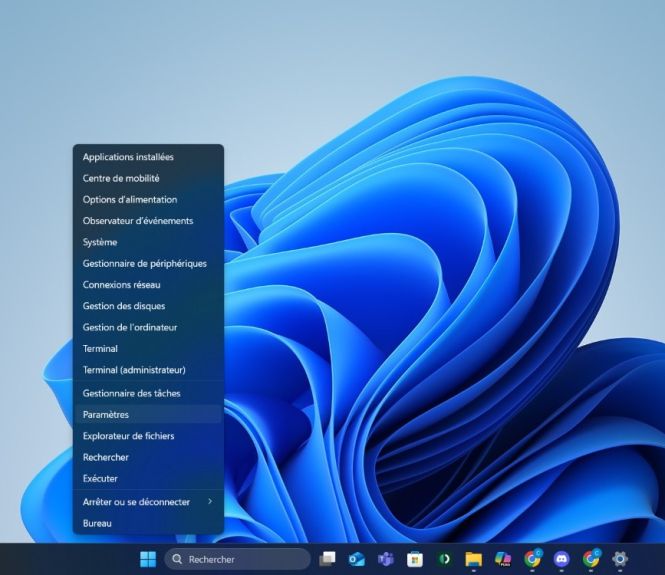The image size is (665, 575).
Task: Select Exécuter in the menu
Action: pos(148,478)
